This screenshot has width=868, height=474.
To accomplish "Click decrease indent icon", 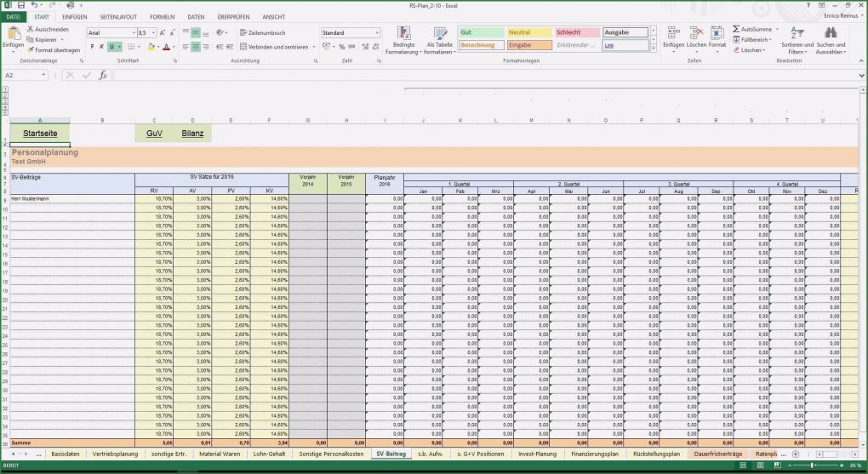I will (x=220, y=47).
